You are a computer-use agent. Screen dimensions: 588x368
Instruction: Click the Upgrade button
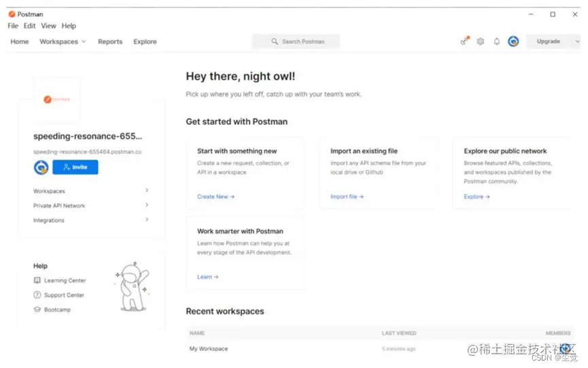[x=549, y=41]
